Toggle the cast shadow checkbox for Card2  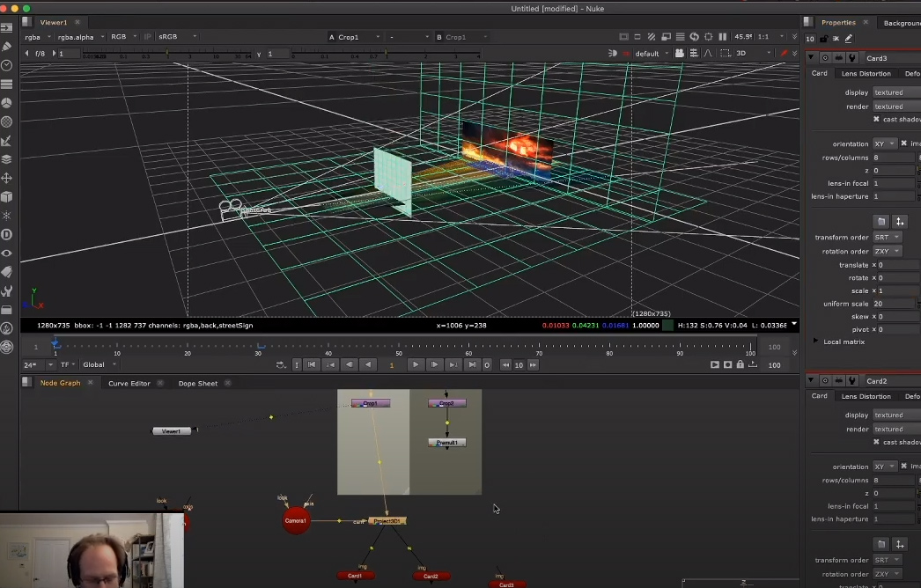tap(876, 442)
